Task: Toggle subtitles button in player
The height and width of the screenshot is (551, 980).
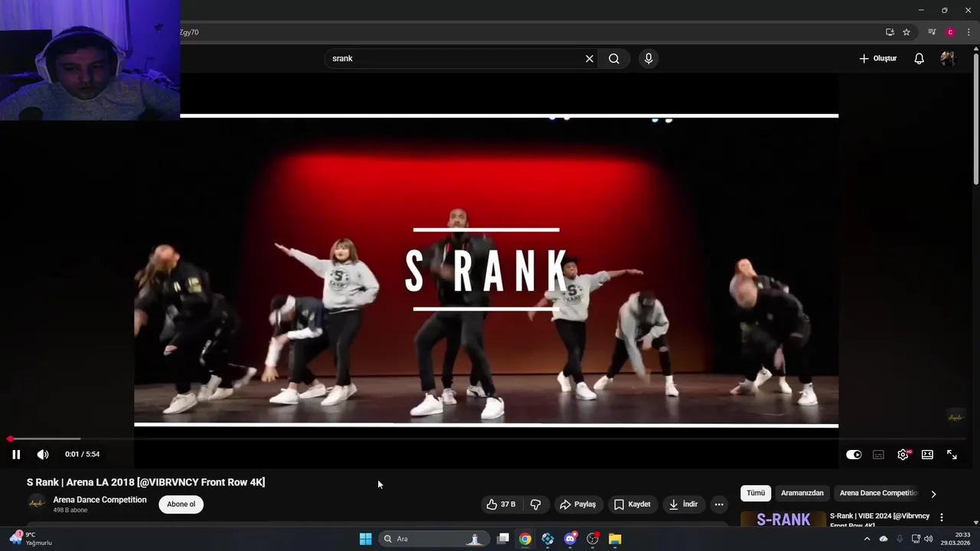Action: (x=878, y=455)
